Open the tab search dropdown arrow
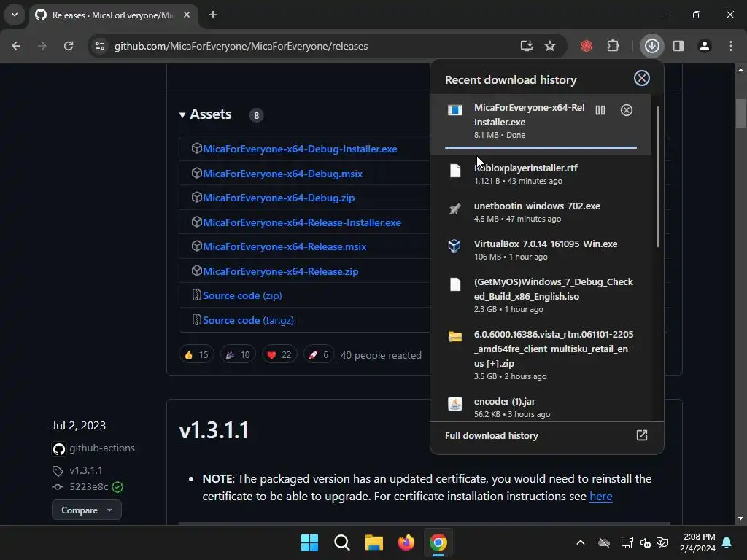This screenshot has height=560, width=747. [x=15, y=15]
